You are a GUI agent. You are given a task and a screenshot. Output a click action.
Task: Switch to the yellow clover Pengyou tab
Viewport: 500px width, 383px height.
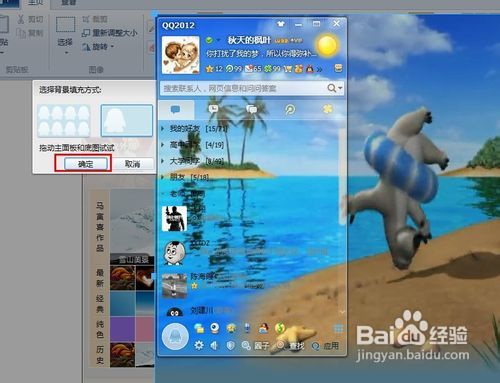click(x=328, y=109)
